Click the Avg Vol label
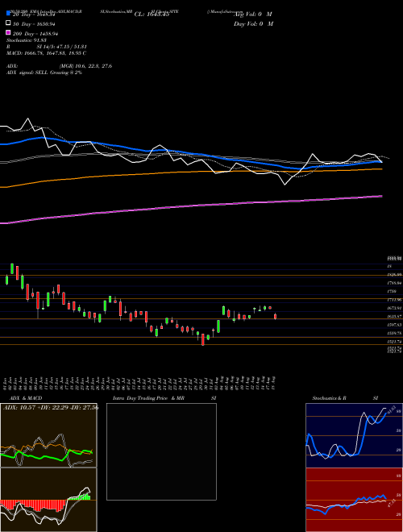Image resolution: width=403 pixels, height=532 pixels. pos(253,15)
